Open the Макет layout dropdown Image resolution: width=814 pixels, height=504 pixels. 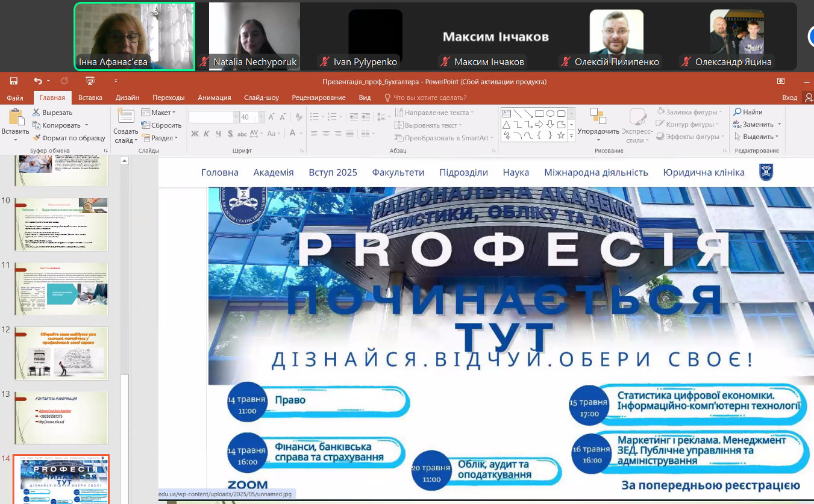point(158,113)
